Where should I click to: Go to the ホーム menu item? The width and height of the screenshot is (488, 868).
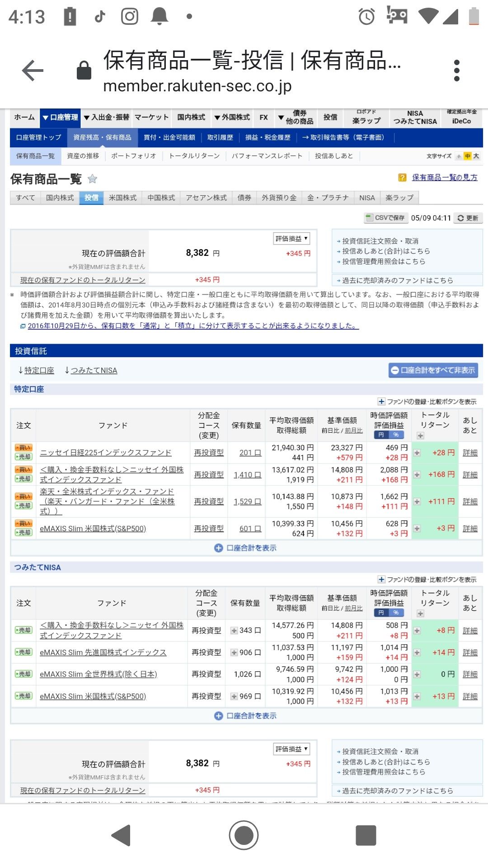(24, 118)
